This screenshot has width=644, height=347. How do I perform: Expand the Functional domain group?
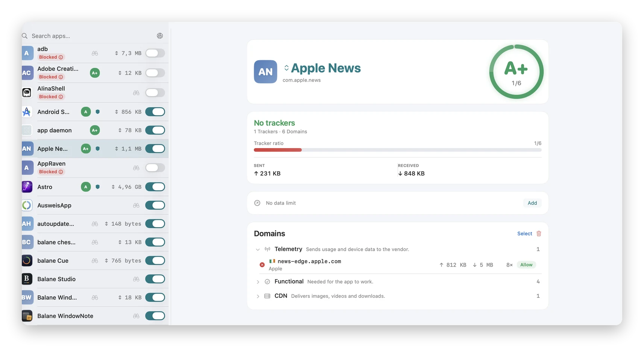point(258,282)
